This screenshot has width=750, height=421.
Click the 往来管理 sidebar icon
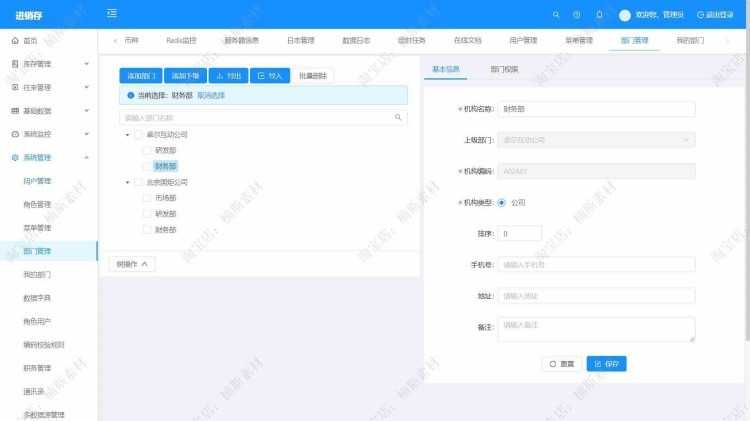click(15, 87)
